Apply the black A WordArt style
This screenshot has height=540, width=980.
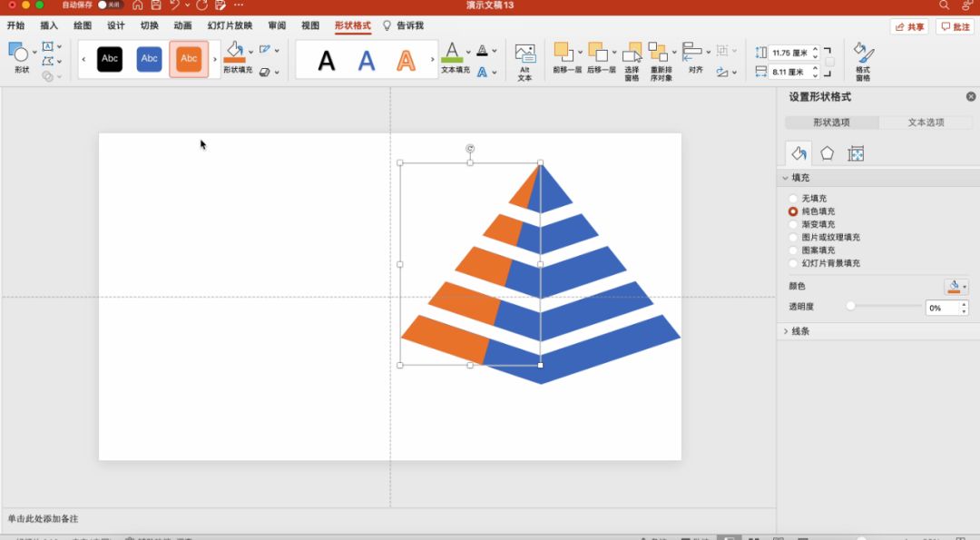coord(327,61)
